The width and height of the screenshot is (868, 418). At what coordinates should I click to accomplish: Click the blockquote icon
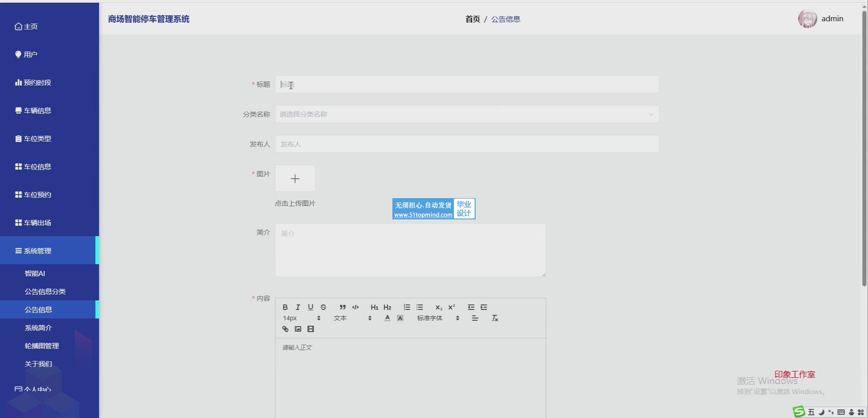(343, 307)
